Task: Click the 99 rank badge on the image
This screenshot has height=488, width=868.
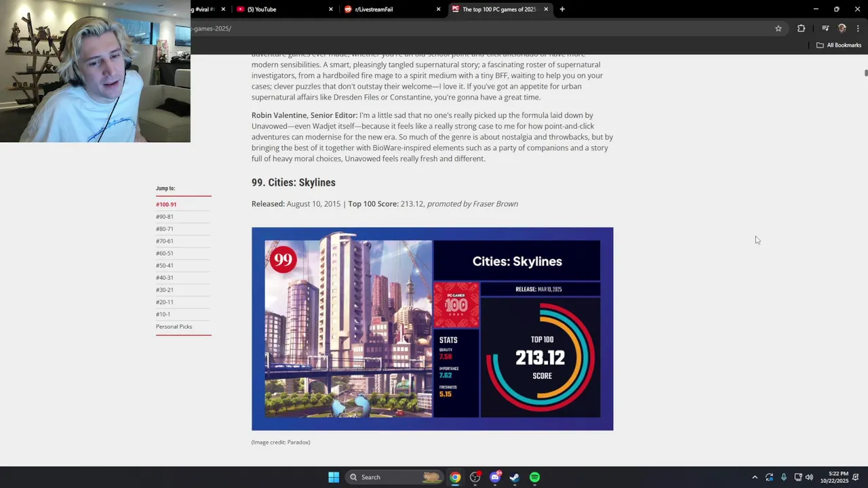Action: click(x=283, y=260)
